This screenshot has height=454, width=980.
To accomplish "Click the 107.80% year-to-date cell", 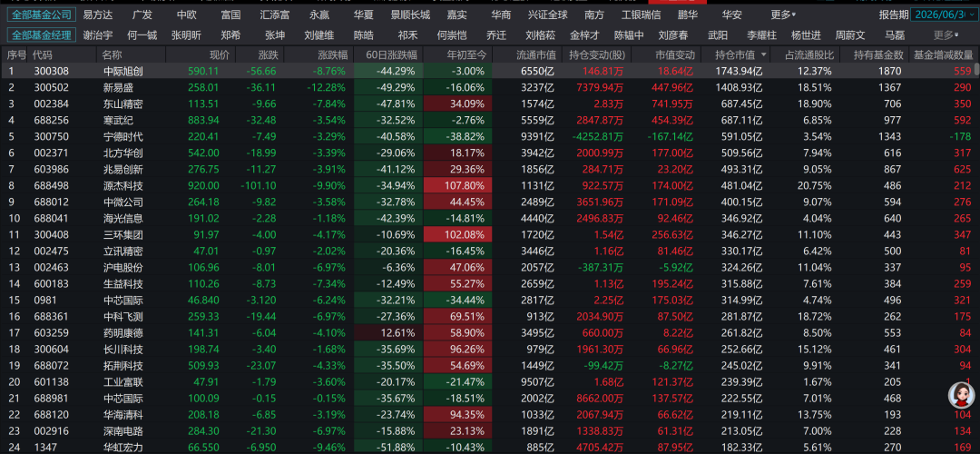I will pos(458,186).
